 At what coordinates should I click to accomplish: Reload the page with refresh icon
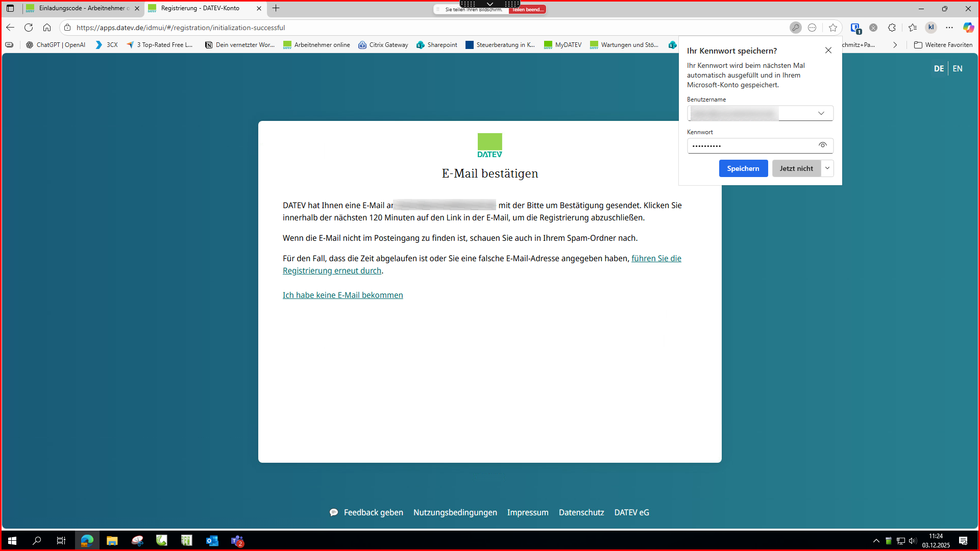tap(29, 28)
